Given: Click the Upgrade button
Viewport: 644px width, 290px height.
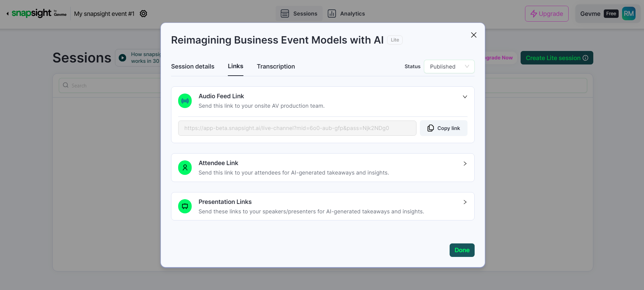Looking at the screenshot, I should pos(546,14).
